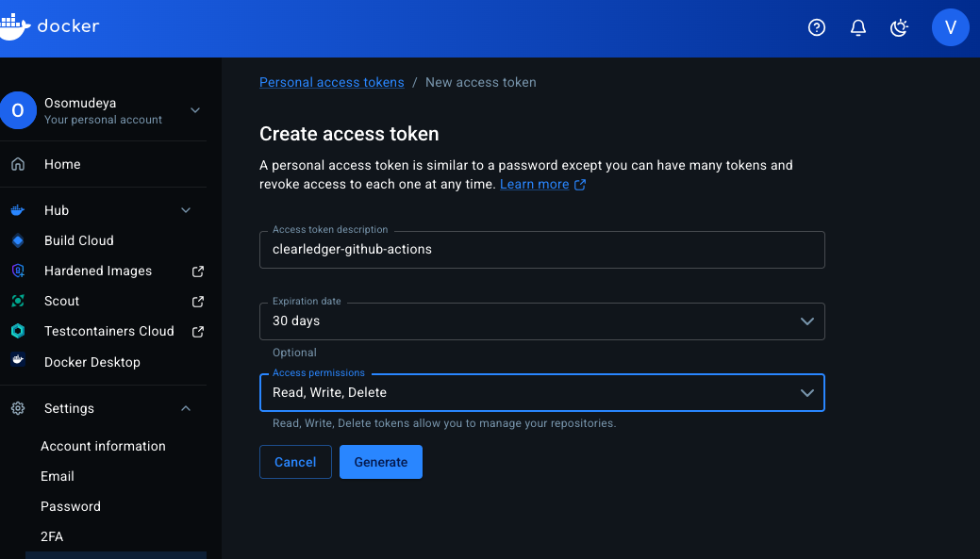Screen dimensions: 980x559
Task: Toggle the dark/light theme icon
Action: pyautogui.click(x=899, y=27)
